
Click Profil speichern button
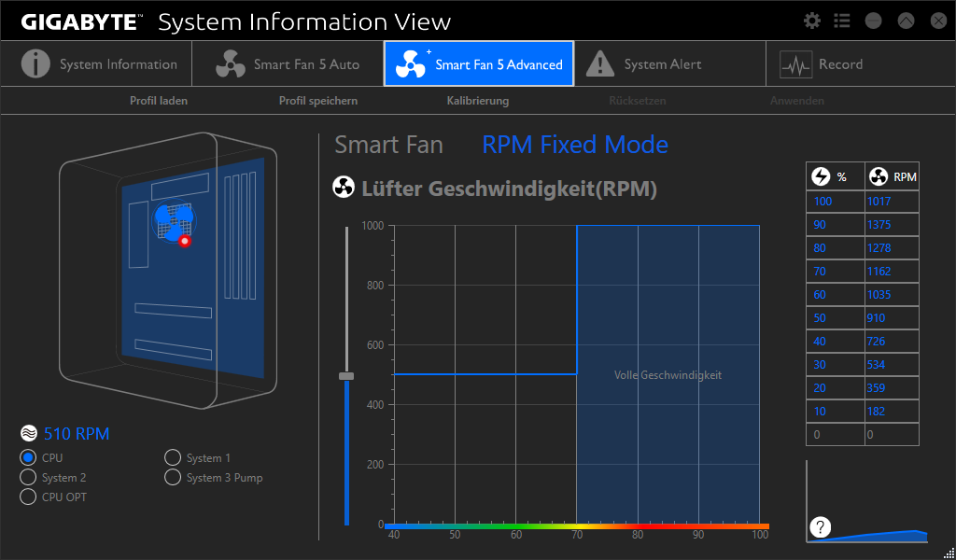tap(318, 101)
